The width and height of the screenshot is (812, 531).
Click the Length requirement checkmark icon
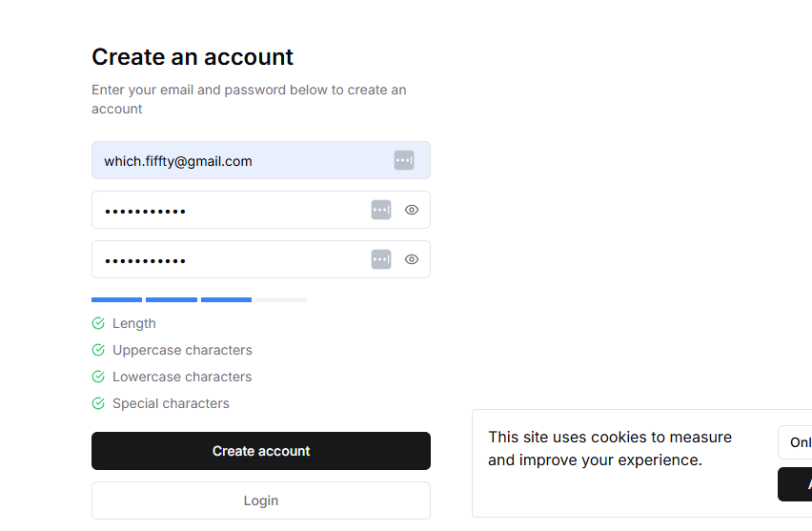pyautogui.click(x=98, y=323)
